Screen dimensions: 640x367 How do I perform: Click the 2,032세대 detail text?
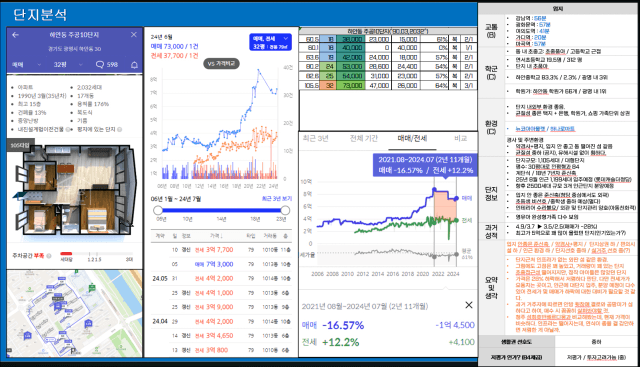90,87
